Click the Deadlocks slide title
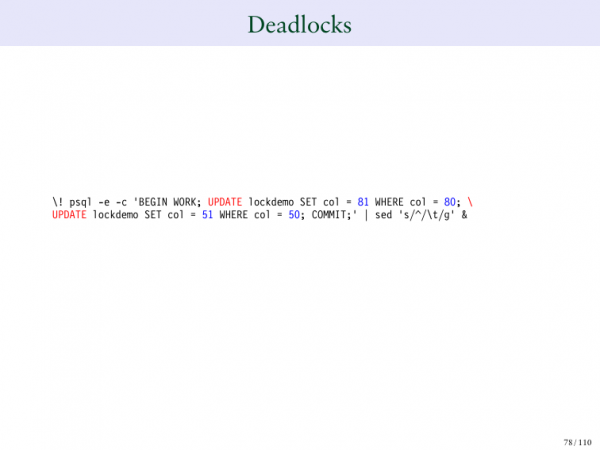Viewport: 600px width, 450px height. coord(300,24)
